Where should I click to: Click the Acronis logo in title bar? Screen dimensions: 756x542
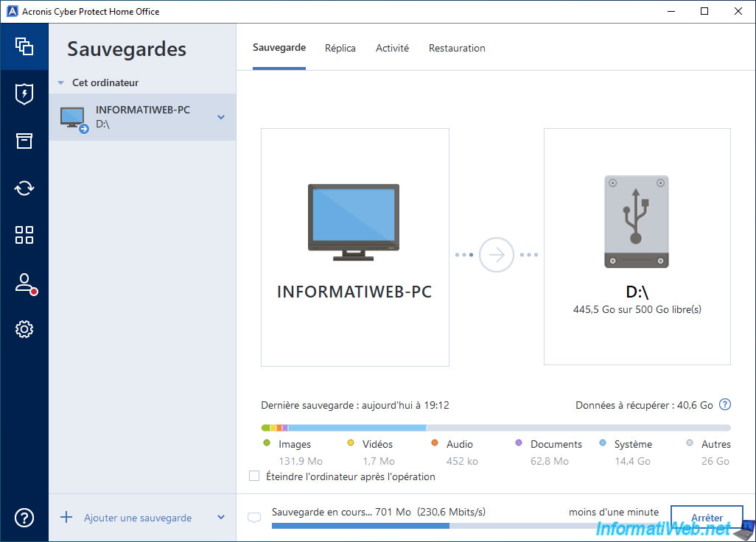click(13, 11)
